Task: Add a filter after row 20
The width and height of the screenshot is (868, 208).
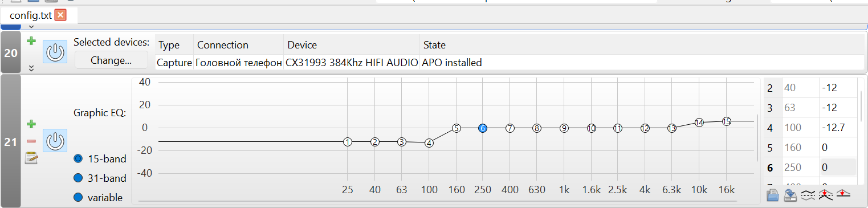Action: 31,40
